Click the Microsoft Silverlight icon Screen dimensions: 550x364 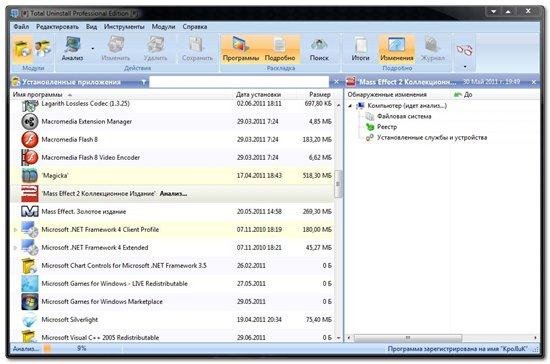click(30, 320)
